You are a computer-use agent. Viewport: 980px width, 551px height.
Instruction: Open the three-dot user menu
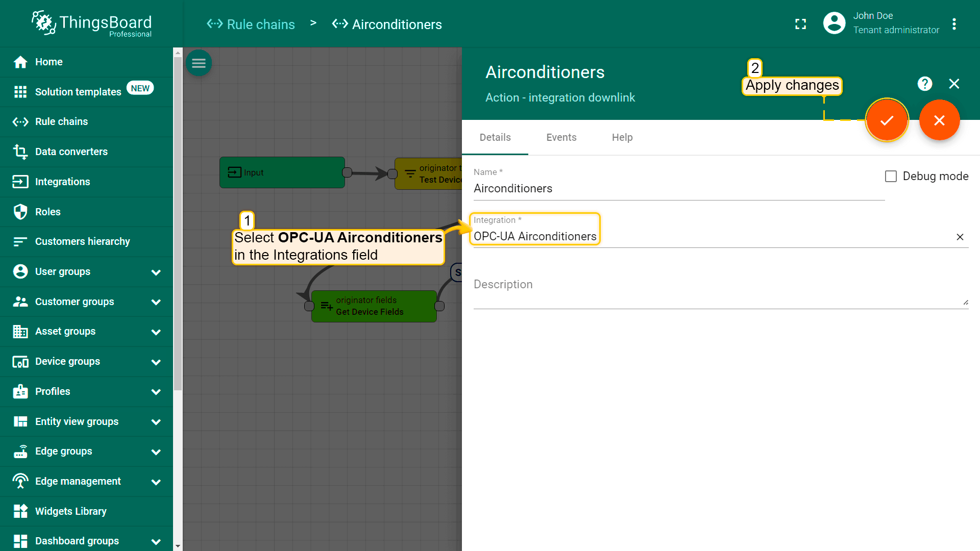point(954,24)
